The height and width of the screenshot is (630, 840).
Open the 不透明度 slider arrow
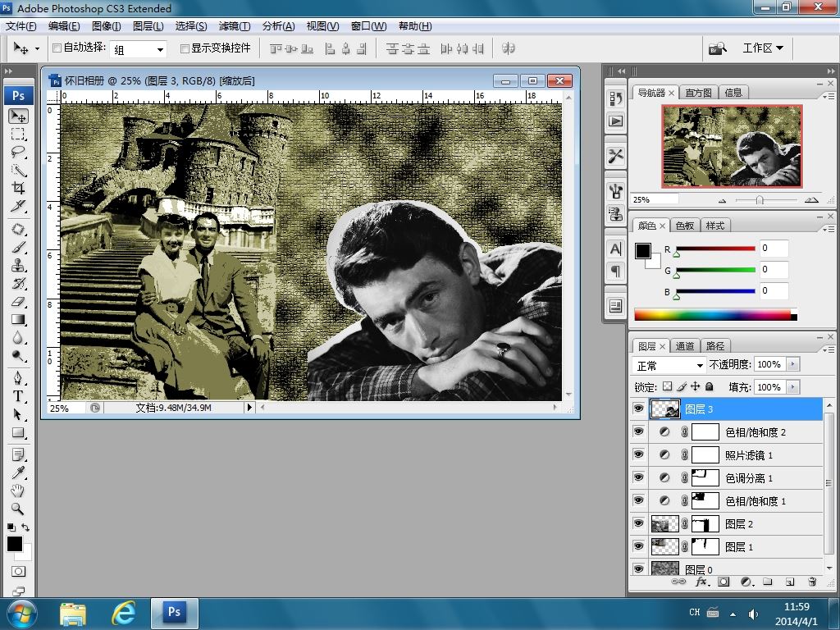click(x=792, y=364)
